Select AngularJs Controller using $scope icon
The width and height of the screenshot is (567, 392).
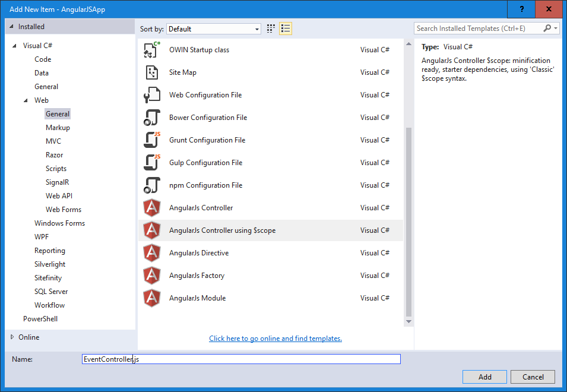click(152, 230)
